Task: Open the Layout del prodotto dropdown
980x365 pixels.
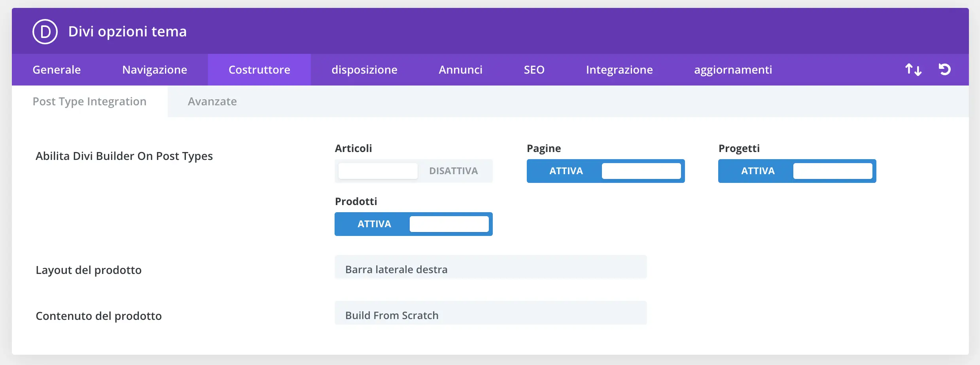Action: click(490, 269)
